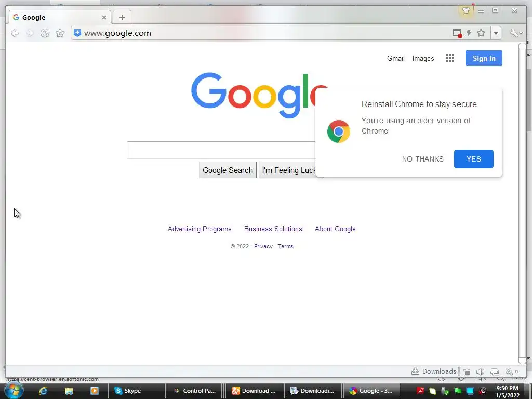This screenshot has width=532, height=399.
Task: Click I'm Feeling Lucky button
Action: tap(288, 170)
